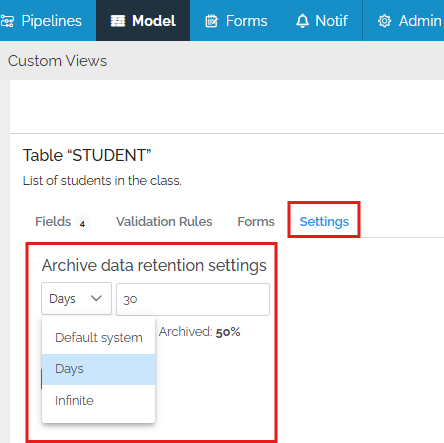Screen dimensions: 444x443
Task: Select the Model navigation tab
Action: click(143, 21)
